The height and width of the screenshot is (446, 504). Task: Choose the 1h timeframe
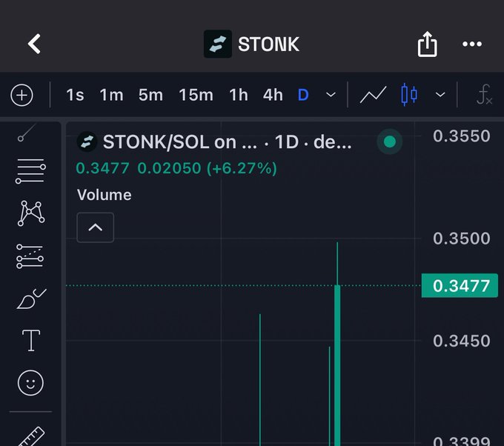tap(238, 95)
